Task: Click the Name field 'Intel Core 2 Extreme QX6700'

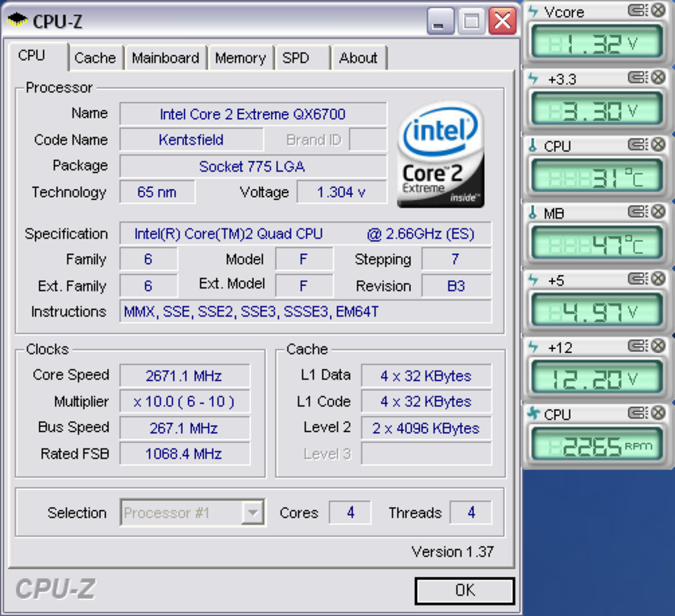Action: tap(253, 114)
